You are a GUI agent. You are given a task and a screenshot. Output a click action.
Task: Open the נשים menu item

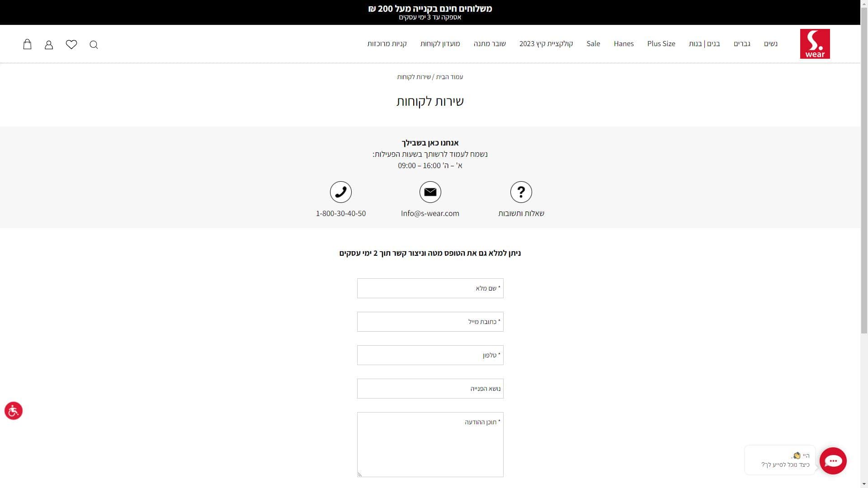[771, 44]
